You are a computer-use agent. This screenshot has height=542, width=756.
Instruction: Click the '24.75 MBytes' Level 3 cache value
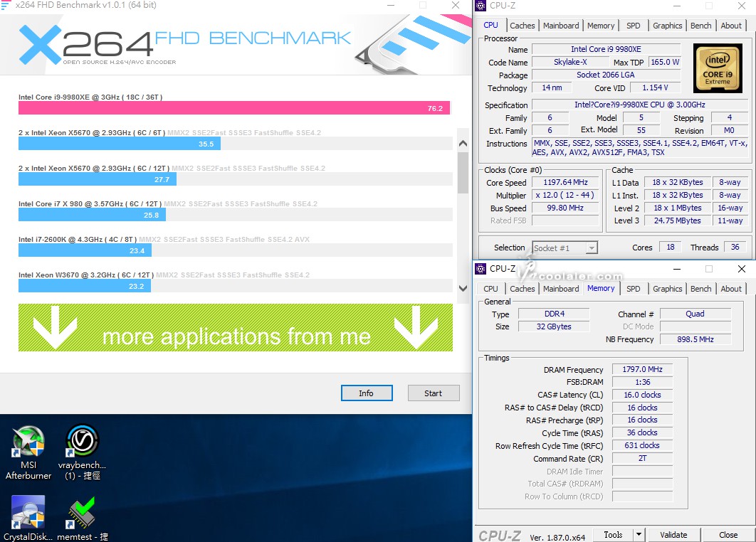pyautogui.click(x=678, y=220)
